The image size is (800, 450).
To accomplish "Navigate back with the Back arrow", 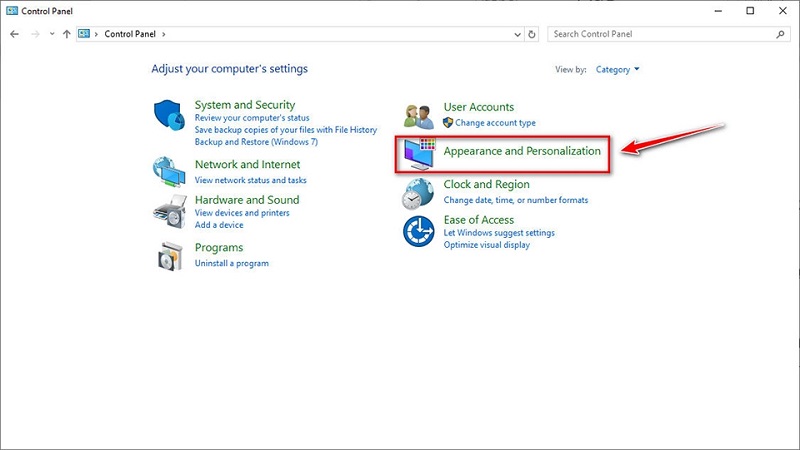I will pyautogui.click(x=15, y=34).
